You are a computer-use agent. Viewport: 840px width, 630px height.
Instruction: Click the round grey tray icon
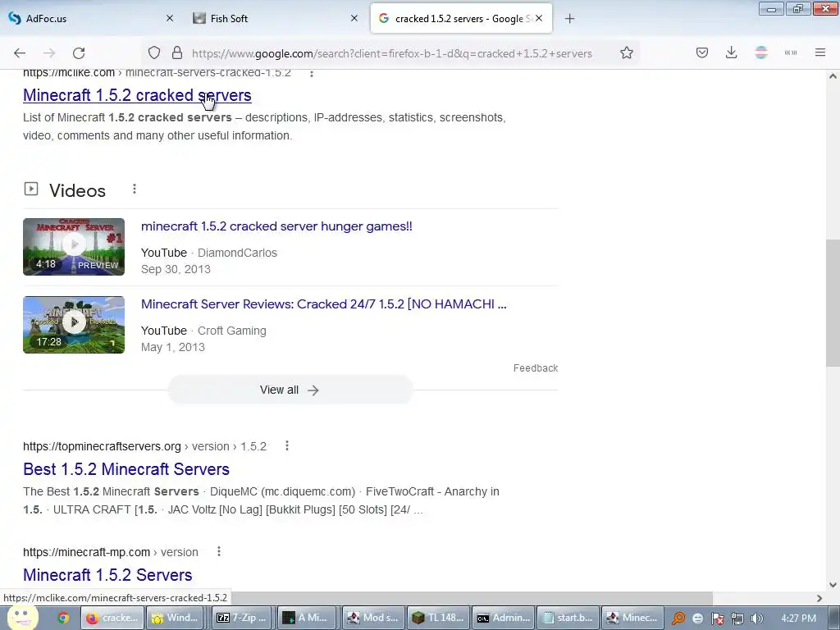click(698, 619)
